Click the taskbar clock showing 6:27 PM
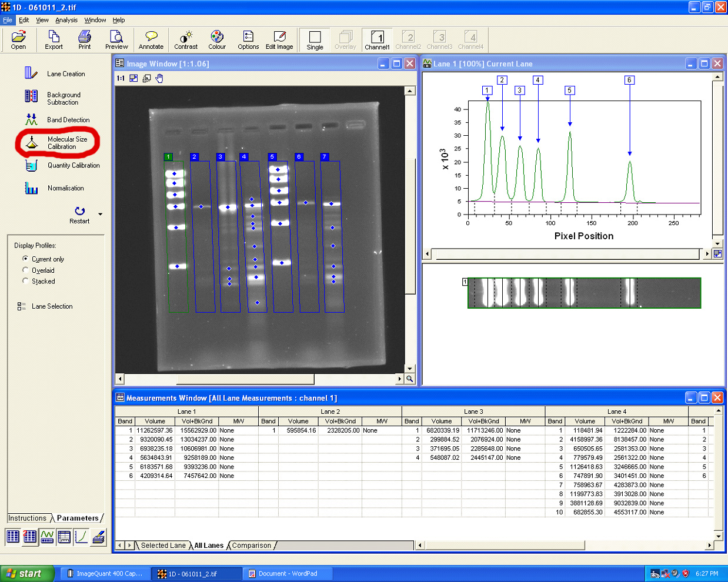 pos(707,574)
